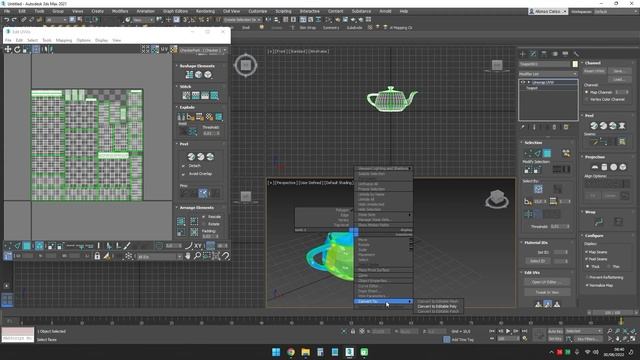Click the Save button in Channel rollout
Viewport: 640px width, 360px height.
(620, 71)
